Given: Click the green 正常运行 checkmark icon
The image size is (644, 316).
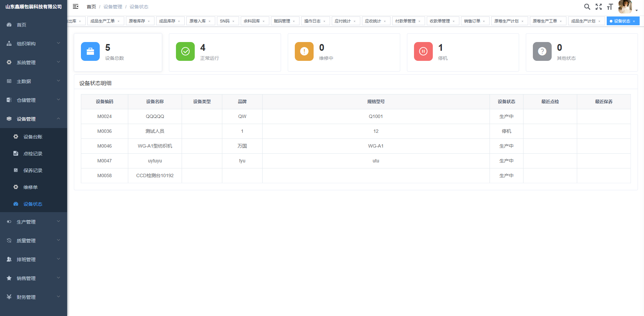Looking at the screenshot, I should tap(185, 51).
